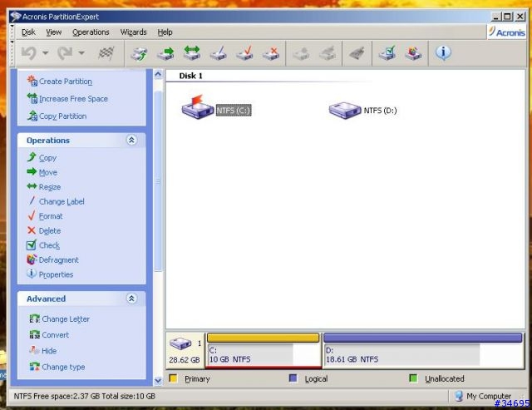Click the Convert icon in Advanced panel

35,334
